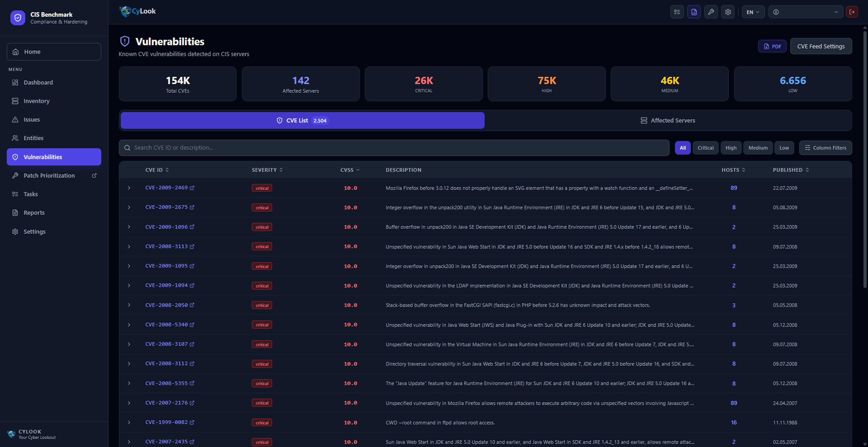Open the user account dropdown
The width and height of the screenshot is (868, 447).
tap(806, 12)
